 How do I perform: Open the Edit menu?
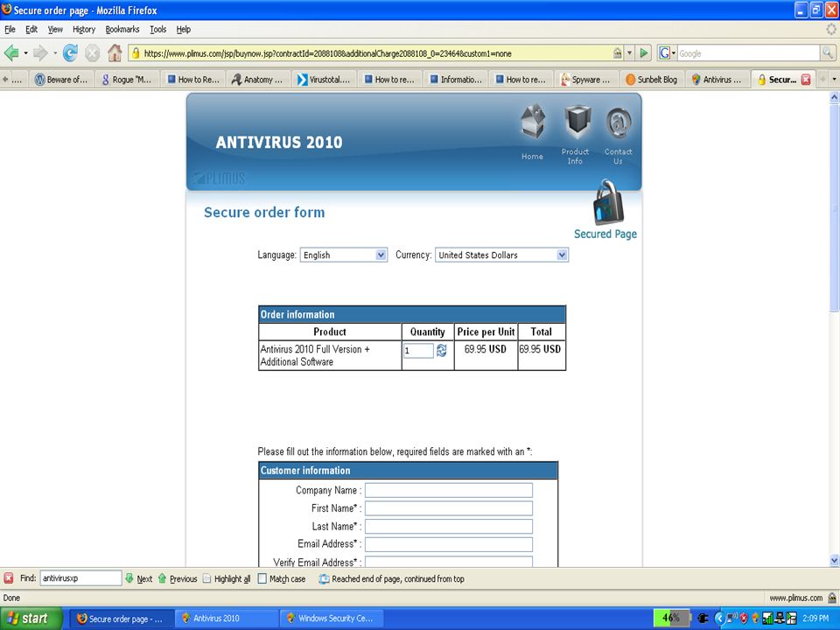(31, 30)
